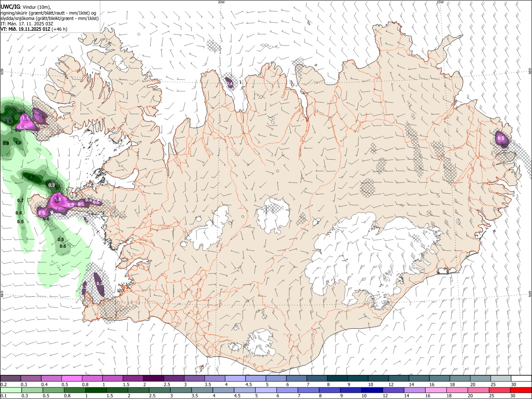Click the small southern Mýrdalsjökull glacier
The image size is (532, 399).
pyautogui.click(x=260, y=343)
